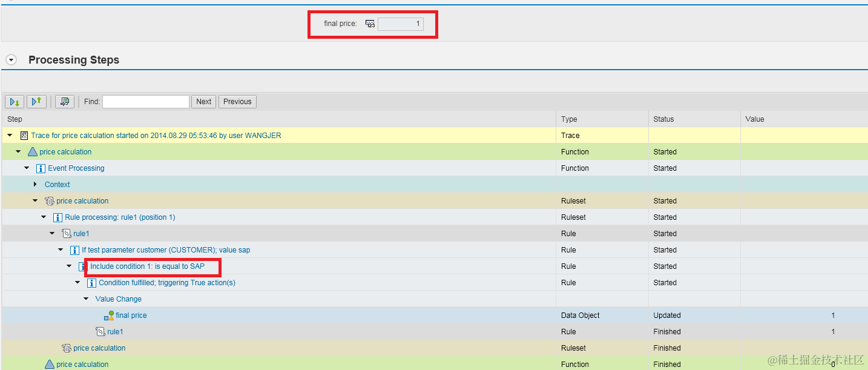
Task: Open the Event Processing link
Action: click(x=76, y=168)
